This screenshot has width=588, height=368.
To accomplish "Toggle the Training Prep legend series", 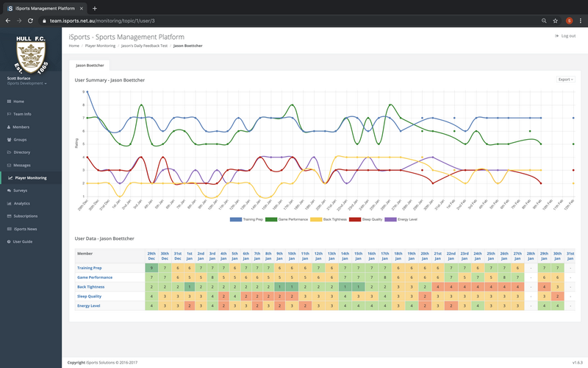I will pyautogui.click(x=246, y=219).
